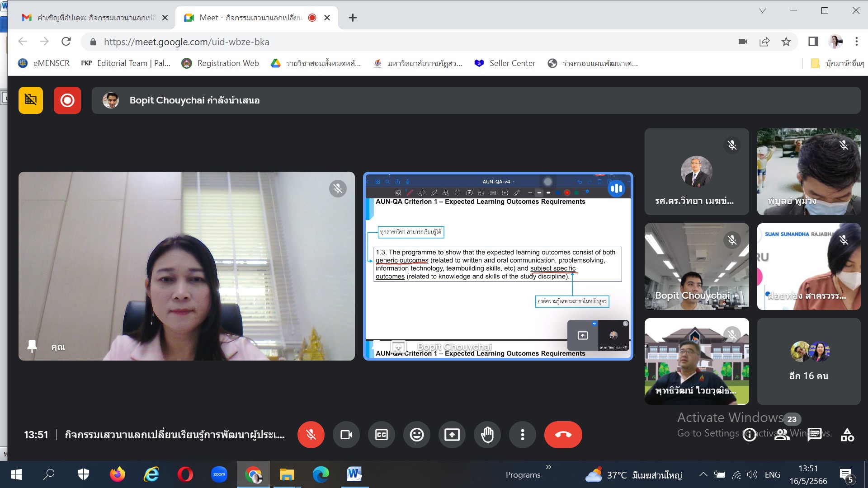Image resolution: width=868 pixels, height=488 pixels.
Task: Click the present now screen icon
Action: (452, 435)
